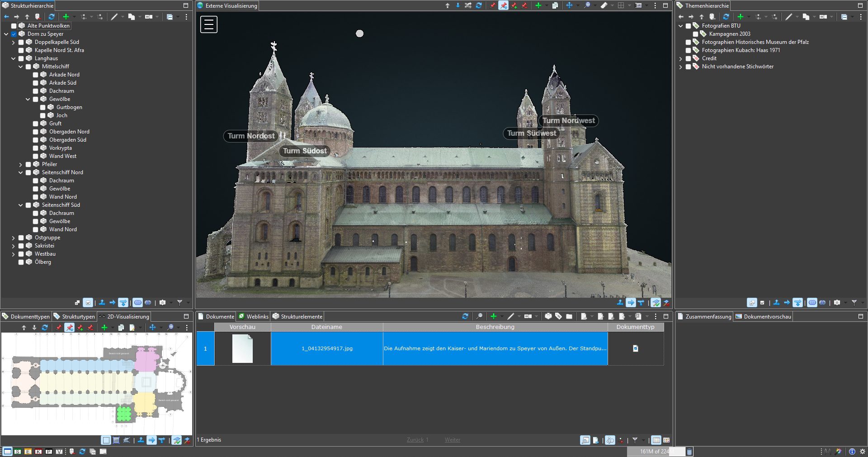Click the move arrows tool in Externe Visualisierung
868x457 pixels.
569,5
